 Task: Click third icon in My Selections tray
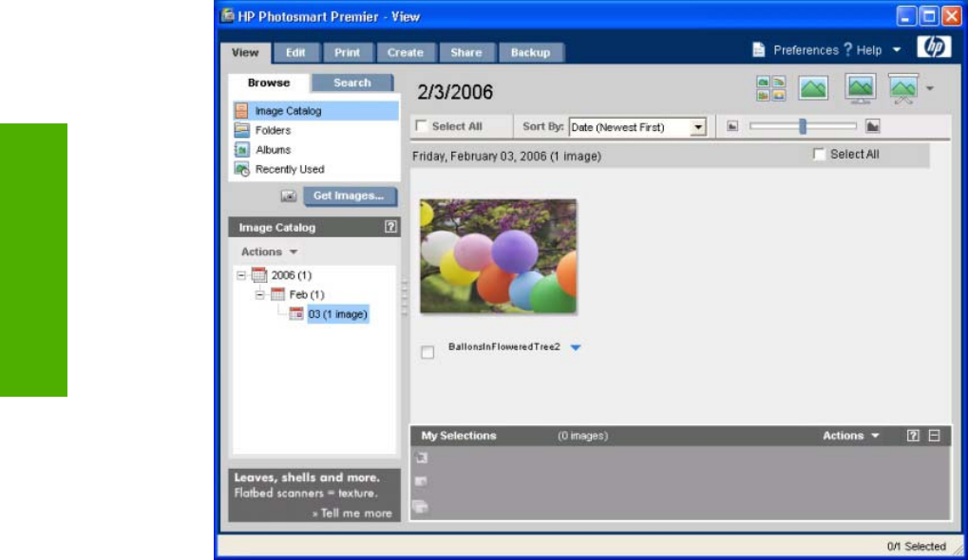point(421,507)
